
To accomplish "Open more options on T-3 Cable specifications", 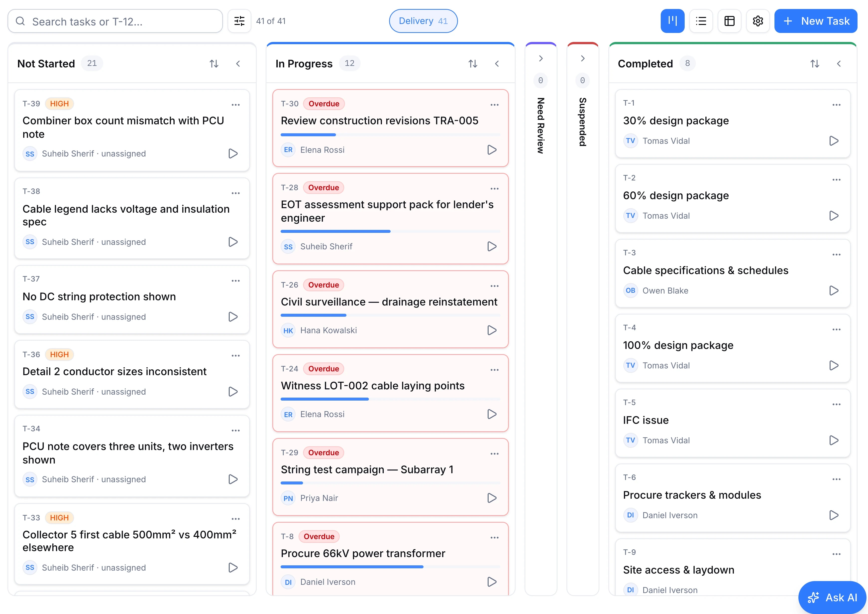I will click(x=837, y=255).
